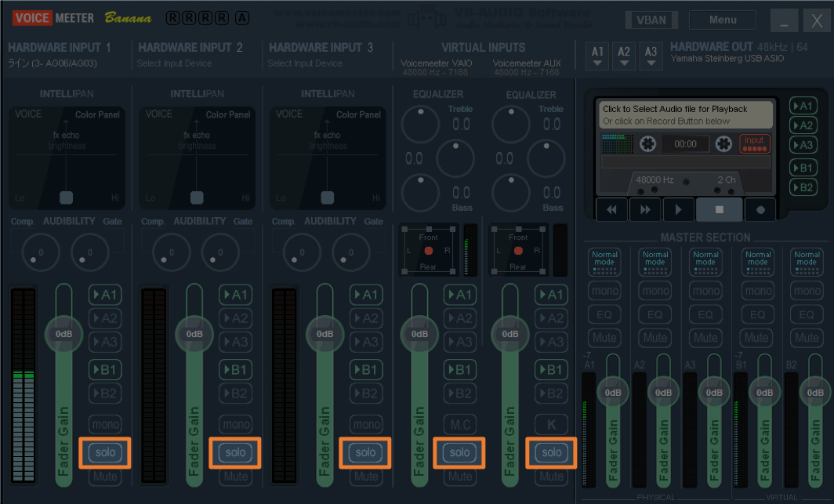This screenshot has width=834, height=504.
Task: Click to select audio file for playback
Action: tap(685, 115)
